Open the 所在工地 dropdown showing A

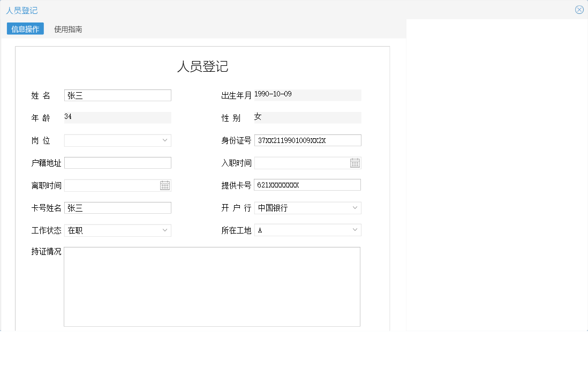pos(355,229)
